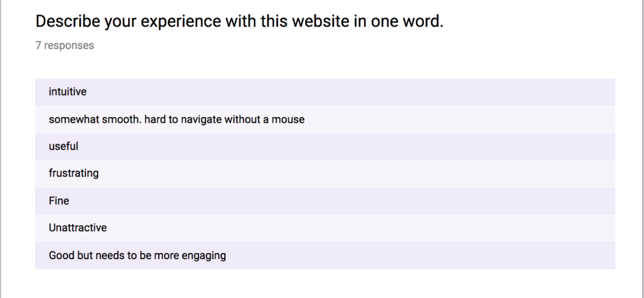Image resolution: width=644 pixels, height=298 pixels.
Task: Select the "Unattractive" response row
Action: pos(325,228)
